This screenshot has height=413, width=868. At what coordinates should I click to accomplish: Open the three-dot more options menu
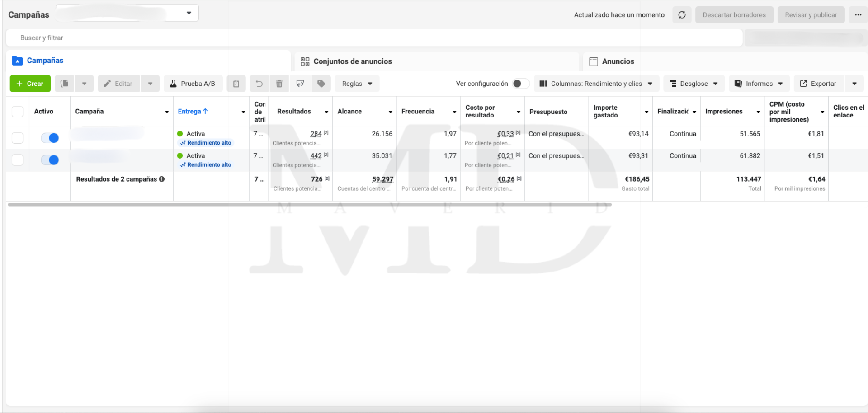(x=858, y=15)
